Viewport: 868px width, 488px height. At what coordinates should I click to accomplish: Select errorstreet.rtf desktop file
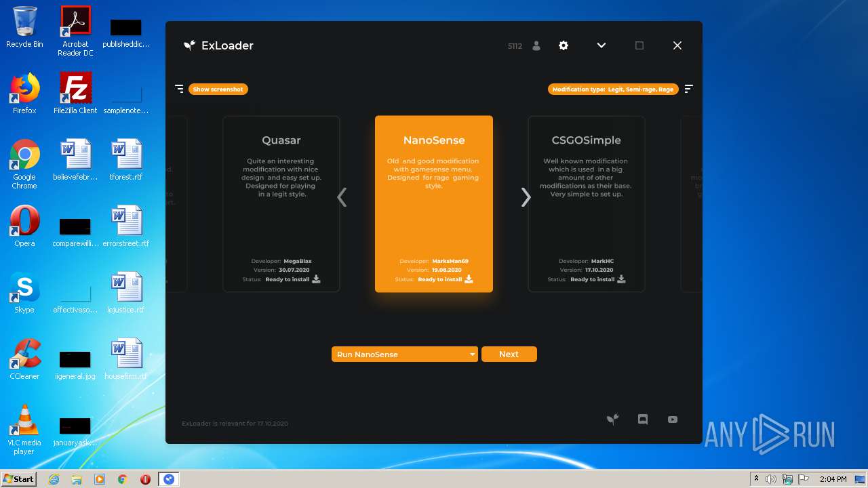click(x=126, y=226)
